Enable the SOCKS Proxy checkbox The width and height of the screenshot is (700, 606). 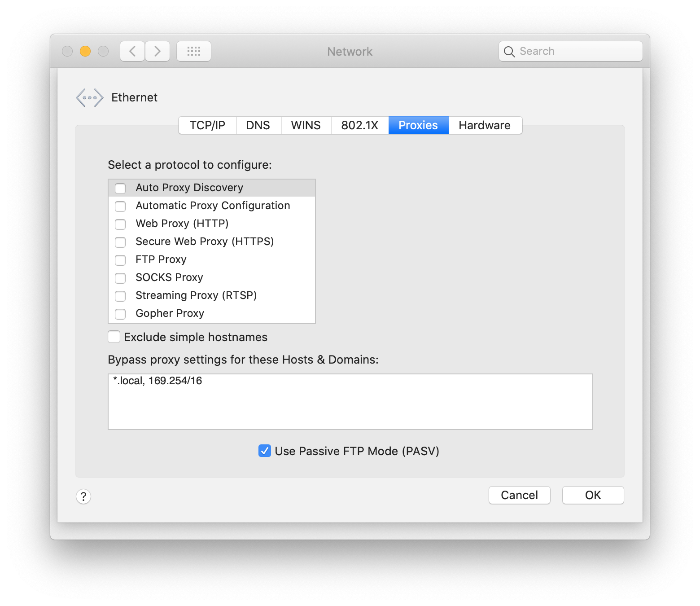click(120, 278)
